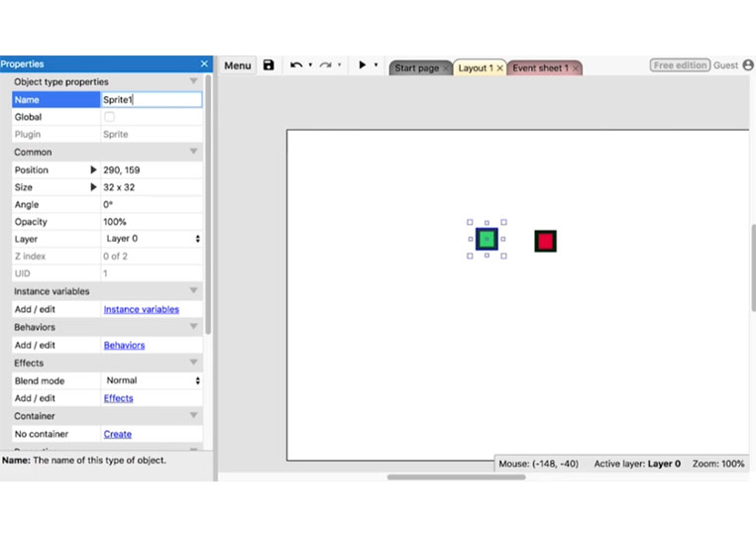The height and width of the screenshot is (536, 756).
Task: Open the preview options dropdown arrow
Action: pos(377,64)
